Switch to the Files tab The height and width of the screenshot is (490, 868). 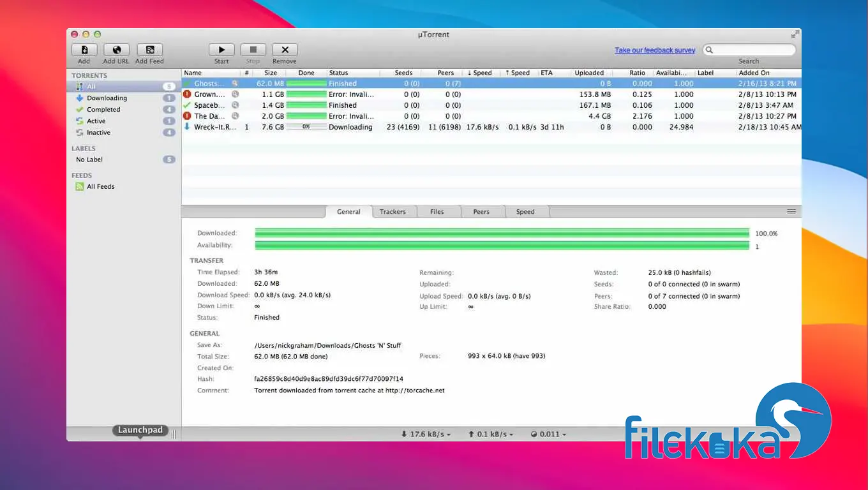pos(437,212)
